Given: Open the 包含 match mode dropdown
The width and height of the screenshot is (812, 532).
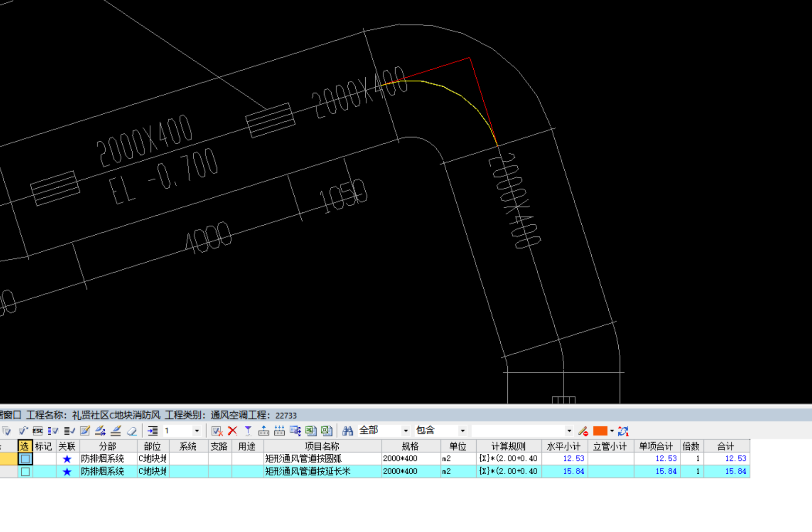Looking at the screenshot, I should (x=462, y=431).
